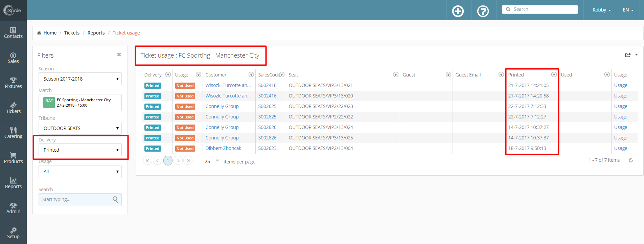
Task: Click the export share icon
Action: 628,55
